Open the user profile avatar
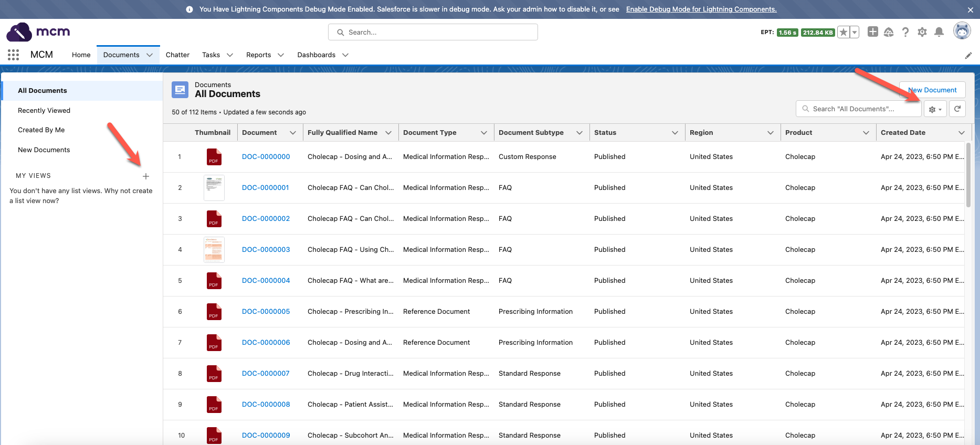 [962, 31]
